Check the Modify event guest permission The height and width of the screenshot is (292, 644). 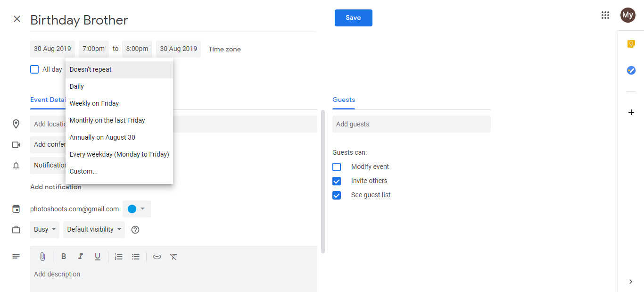[337, 167]
